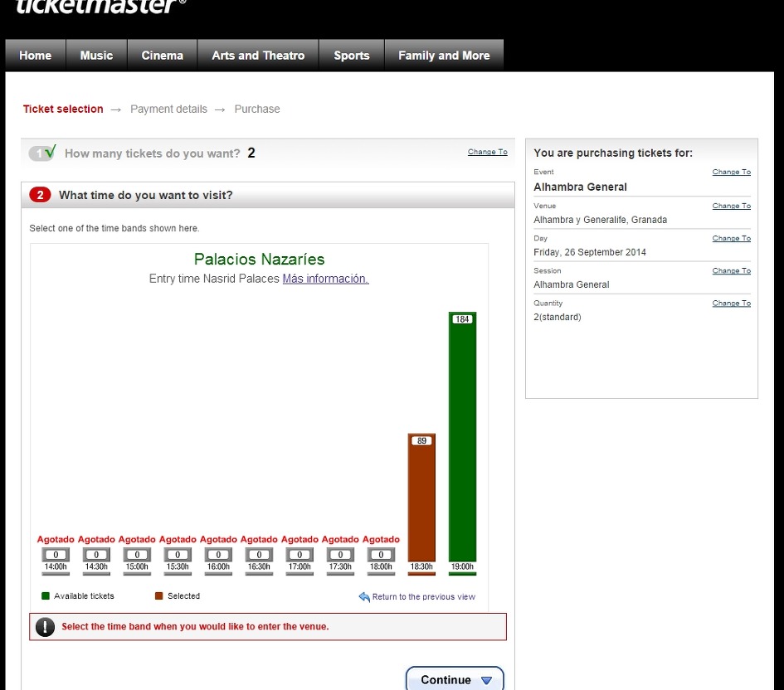Open the Más información link
Viewport: 784px width, 690px height.
[325, 279]
